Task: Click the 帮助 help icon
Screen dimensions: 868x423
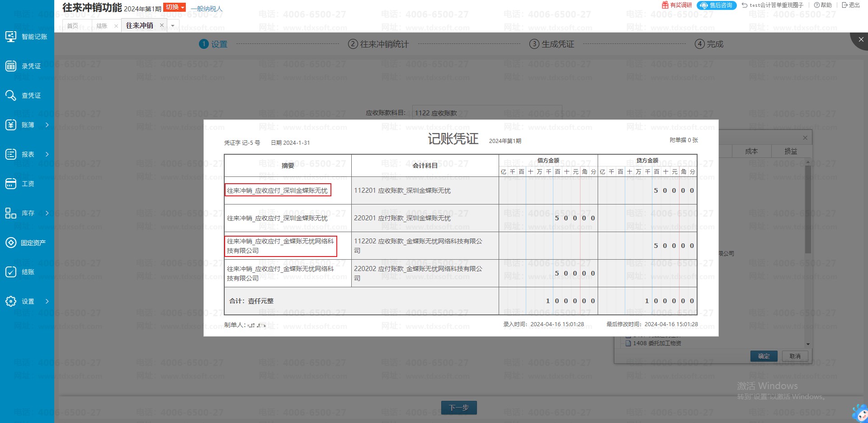Action: coord(817,5)
